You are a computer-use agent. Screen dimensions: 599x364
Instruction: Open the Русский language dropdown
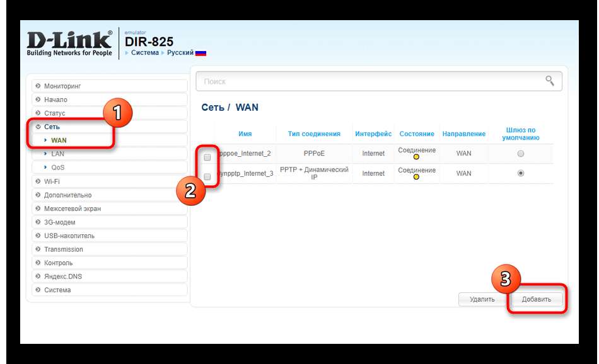tap(180, 53)
